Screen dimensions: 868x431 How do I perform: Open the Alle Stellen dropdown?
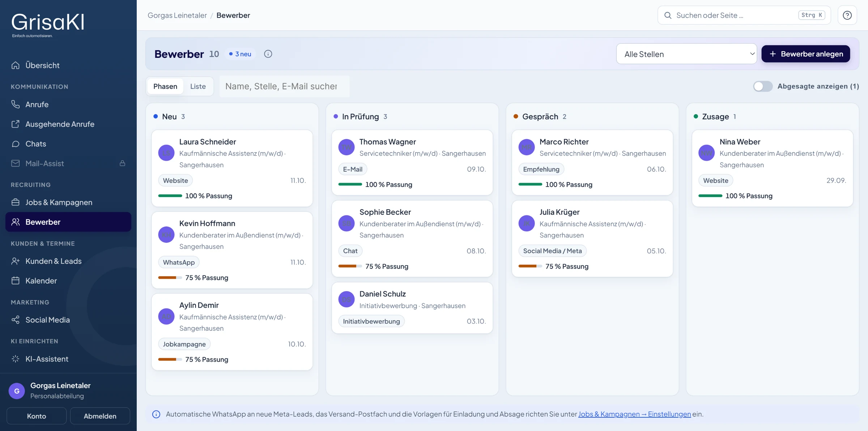(x=686, y=54)
